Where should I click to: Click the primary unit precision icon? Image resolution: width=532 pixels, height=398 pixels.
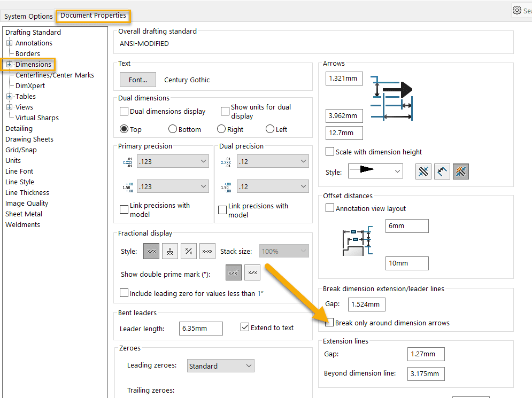pos(128,162)
